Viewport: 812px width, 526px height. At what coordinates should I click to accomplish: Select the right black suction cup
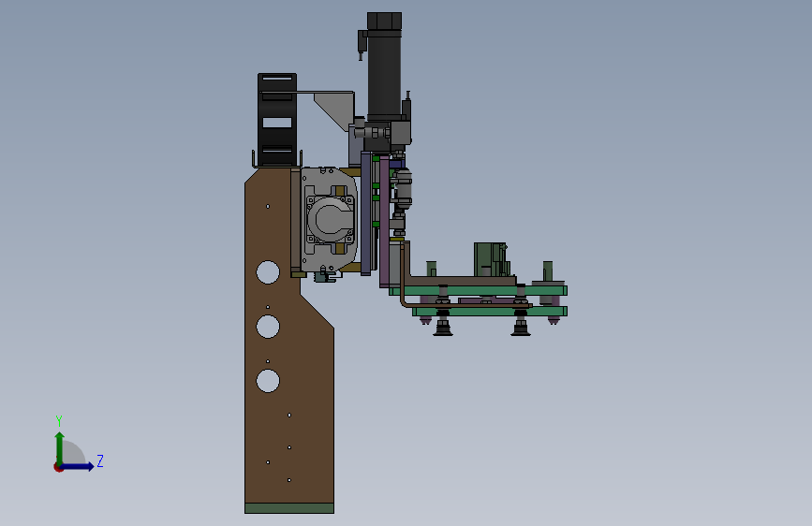[521, 329]
